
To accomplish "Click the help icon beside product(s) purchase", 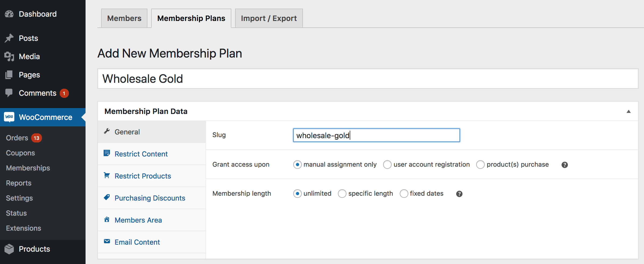I will (x=565, y=165).
